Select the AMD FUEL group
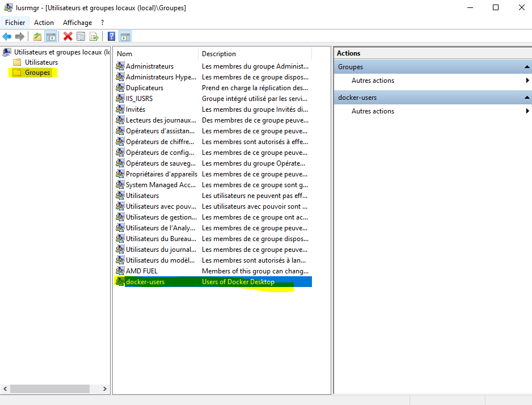532x405 pixels. coord(141,271)
